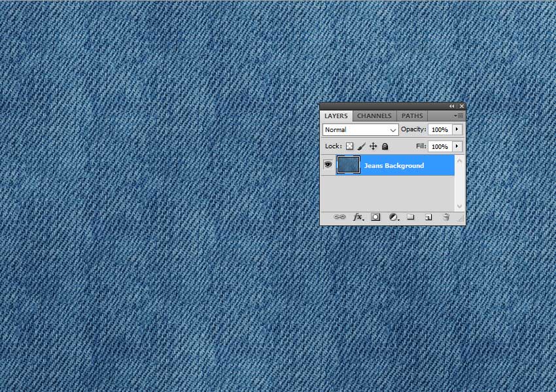Viewport: 556px width, 392px height.
Task: Create a new layer
Action: [x=428, y=216]
